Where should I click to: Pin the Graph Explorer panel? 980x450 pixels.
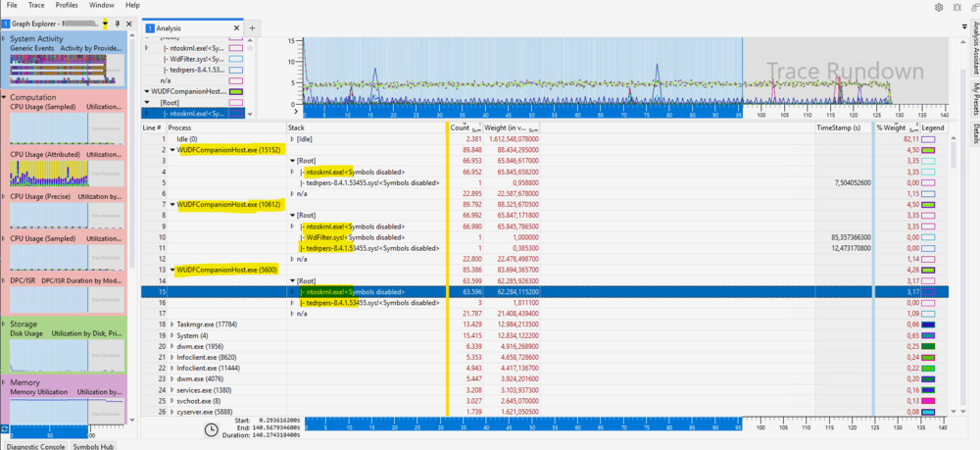pos(117,24)
